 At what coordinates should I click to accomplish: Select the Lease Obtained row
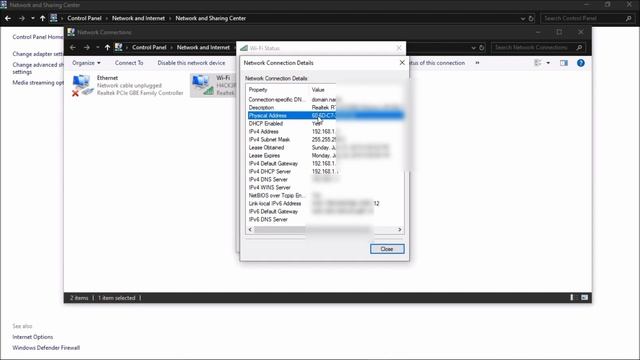(326, 147)
